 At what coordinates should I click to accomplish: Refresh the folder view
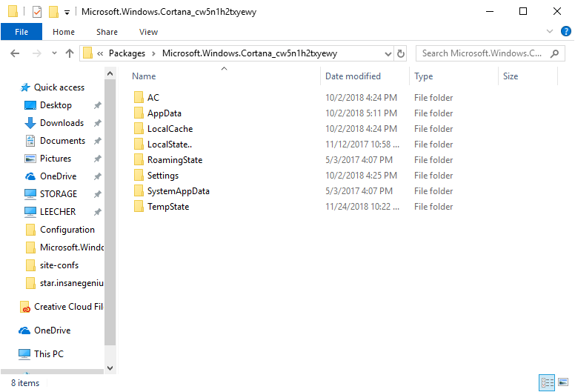click(x=400, y=54)
